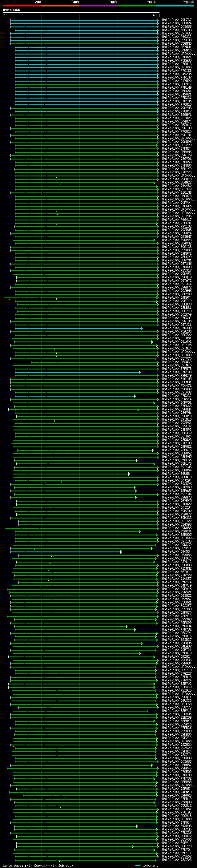This screenshot has width=197, height=868.
Task: Select the cyan alignment bar of UniRef100_A7R1H8
Action: tap(78, 372)
